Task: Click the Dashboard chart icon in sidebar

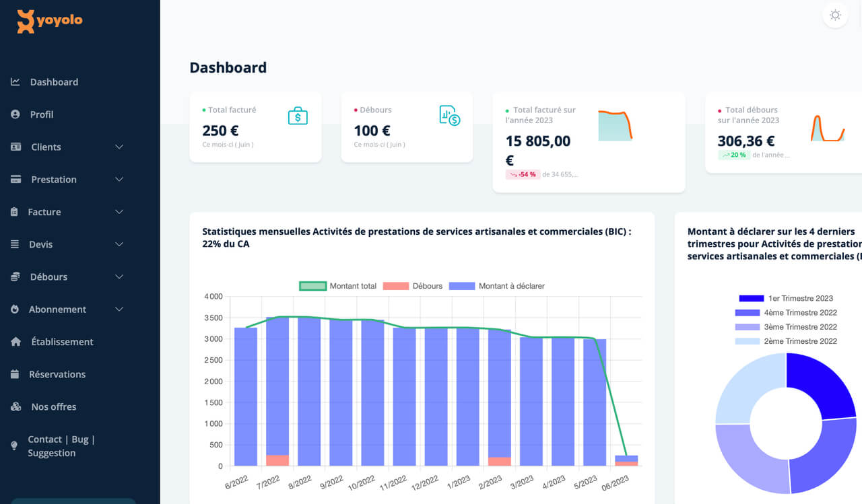Action: click(15, 82)
